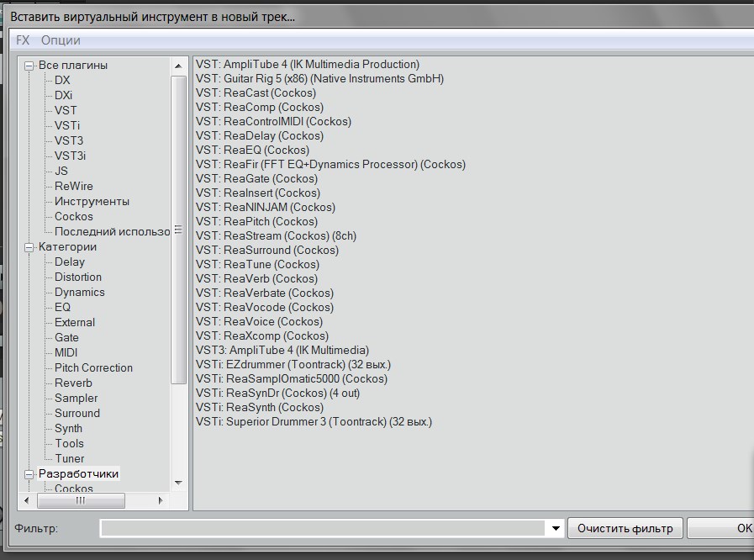Viewport: 754px width, 560px height.
Task: Click the tree scroll down arrow
Action: [178, 483]
